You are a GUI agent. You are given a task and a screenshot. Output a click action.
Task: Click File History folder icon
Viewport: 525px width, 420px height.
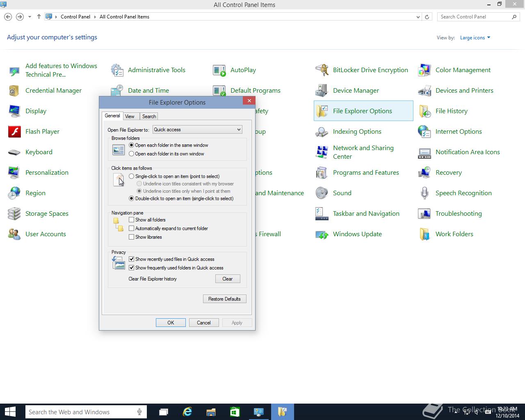(425, 111)
